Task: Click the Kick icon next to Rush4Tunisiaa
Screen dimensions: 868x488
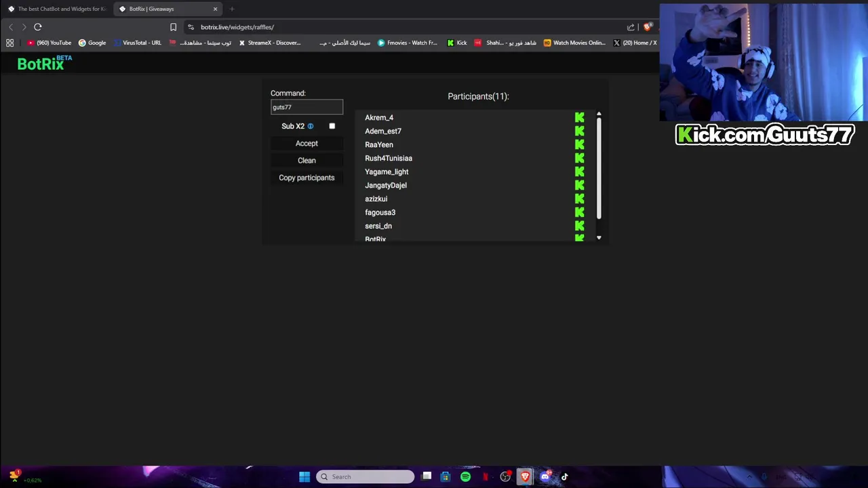Action: point(580,158)
